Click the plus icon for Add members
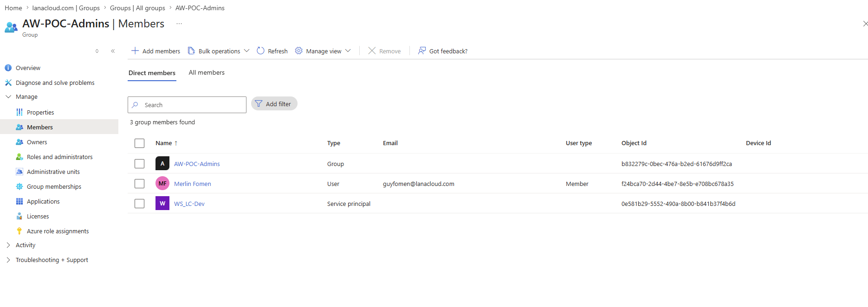 coord(135,51)
